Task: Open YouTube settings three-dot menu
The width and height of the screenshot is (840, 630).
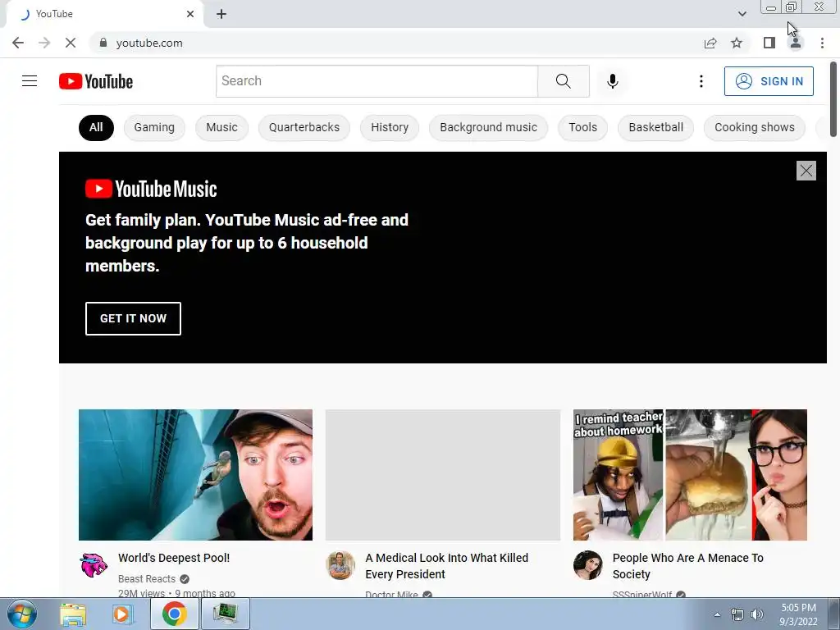Action: pyautogui.click(x=701, y=81)
